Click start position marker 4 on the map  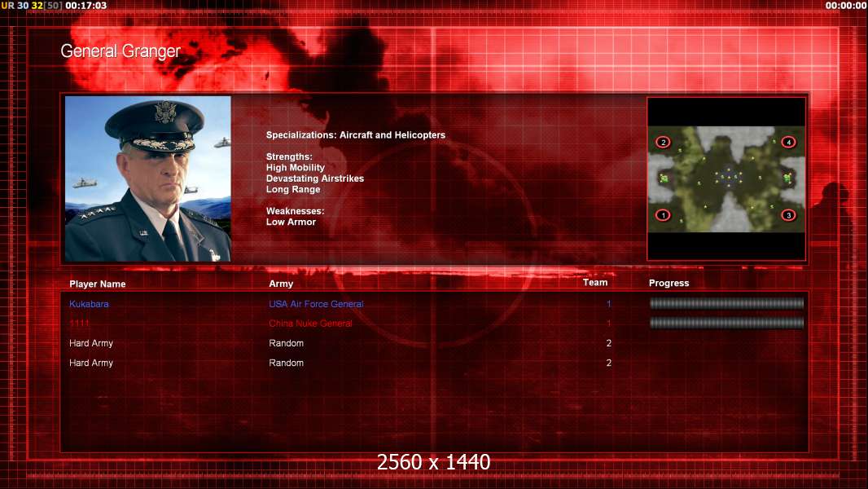point(788,143)
